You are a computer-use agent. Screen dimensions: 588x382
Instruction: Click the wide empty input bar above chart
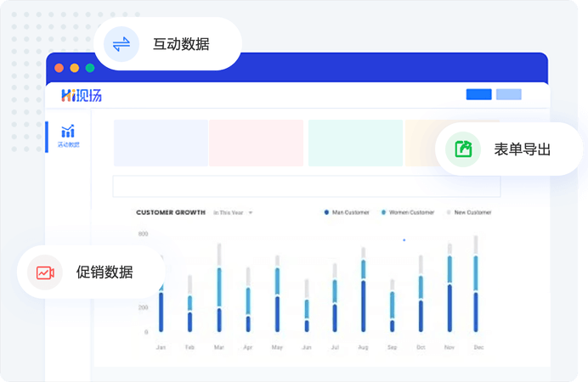(x=306, y=186)
